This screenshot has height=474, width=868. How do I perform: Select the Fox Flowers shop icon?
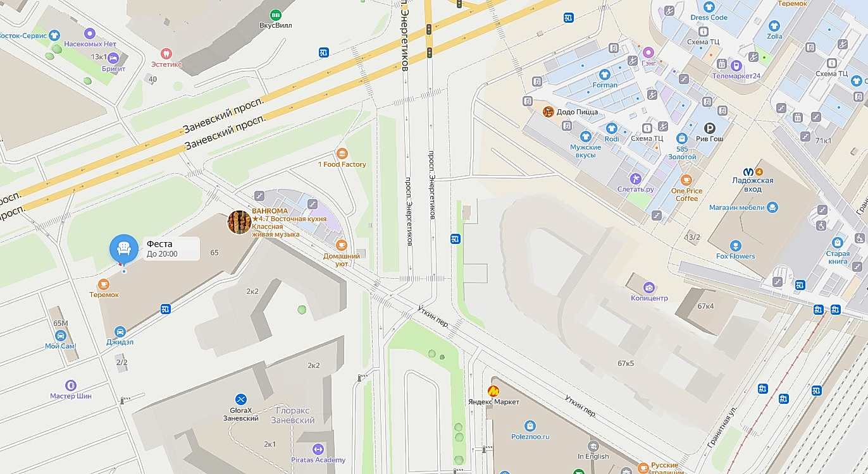point(735,245)
